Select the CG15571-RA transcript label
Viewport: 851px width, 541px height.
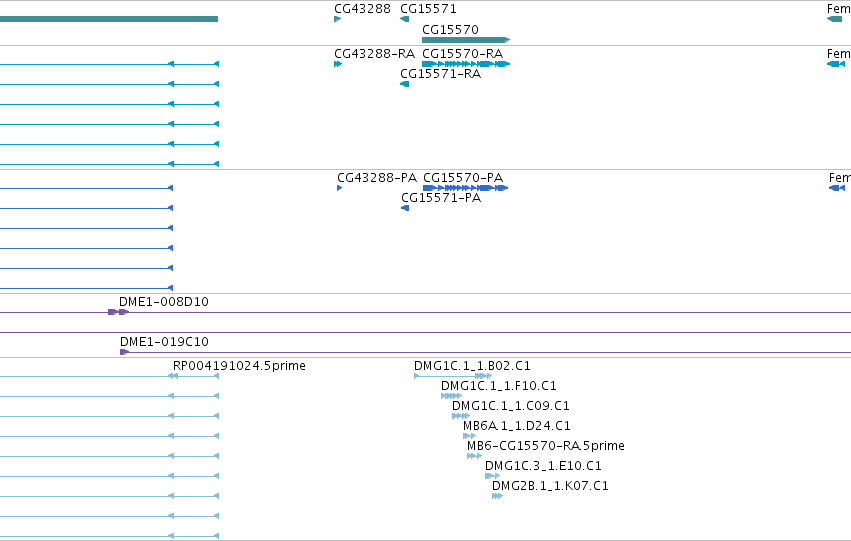440,74
